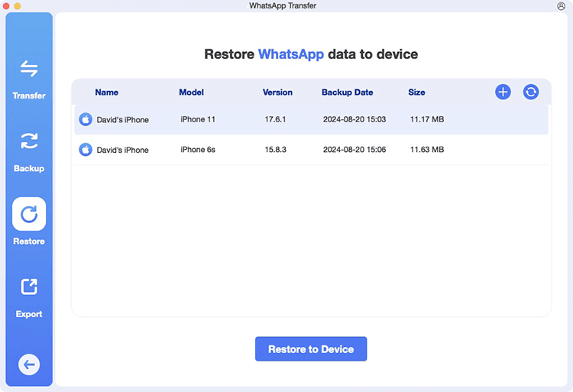Screen dimensions: 573x392
Task: Add a backup with the plus icon
Action: pyautogui.click(x=503, y=92)
